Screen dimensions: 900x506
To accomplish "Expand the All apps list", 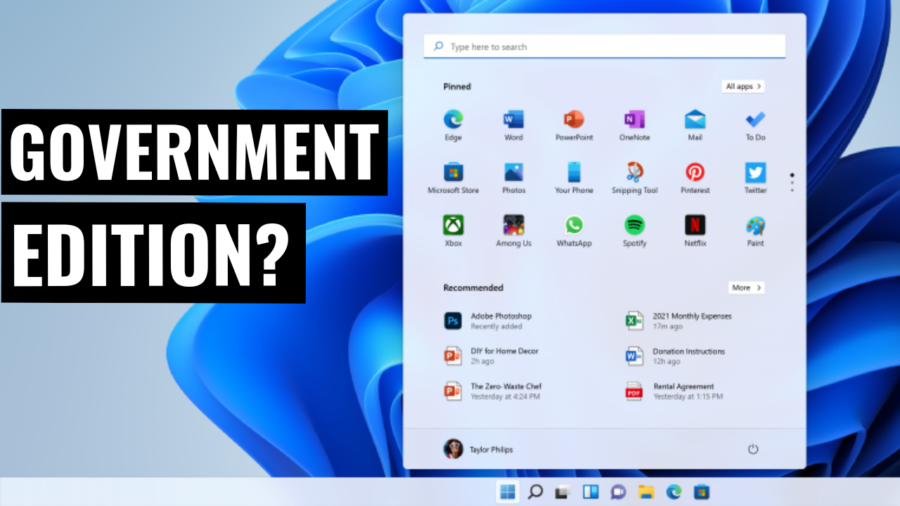I will pyautogui.click(x=743, y=87).
